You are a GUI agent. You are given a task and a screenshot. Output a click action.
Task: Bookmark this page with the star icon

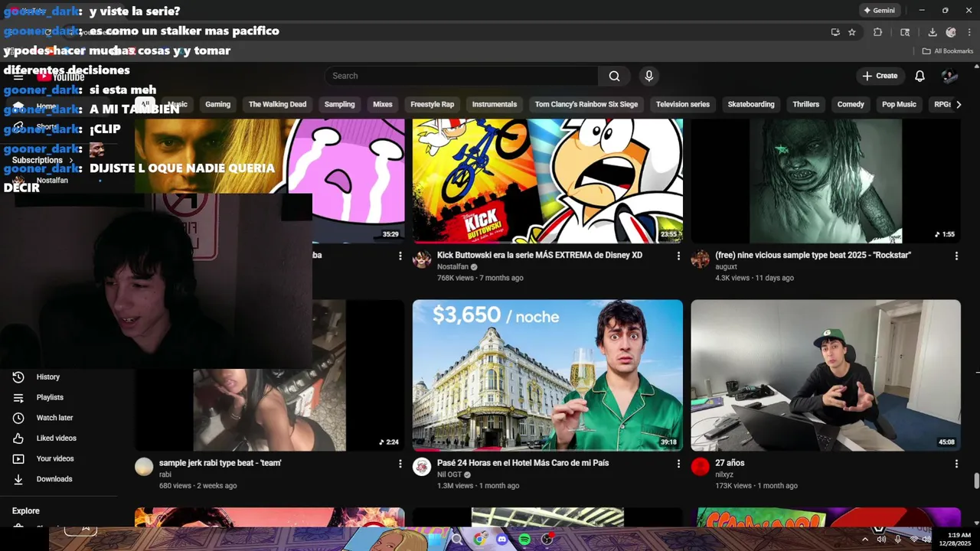pos(852,32)
